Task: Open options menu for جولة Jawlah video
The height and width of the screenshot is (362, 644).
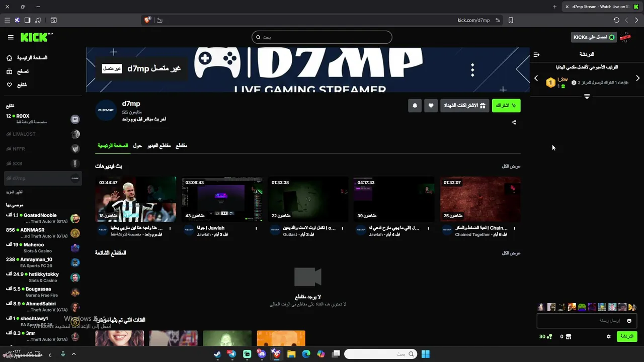Action: click(256, 228)
